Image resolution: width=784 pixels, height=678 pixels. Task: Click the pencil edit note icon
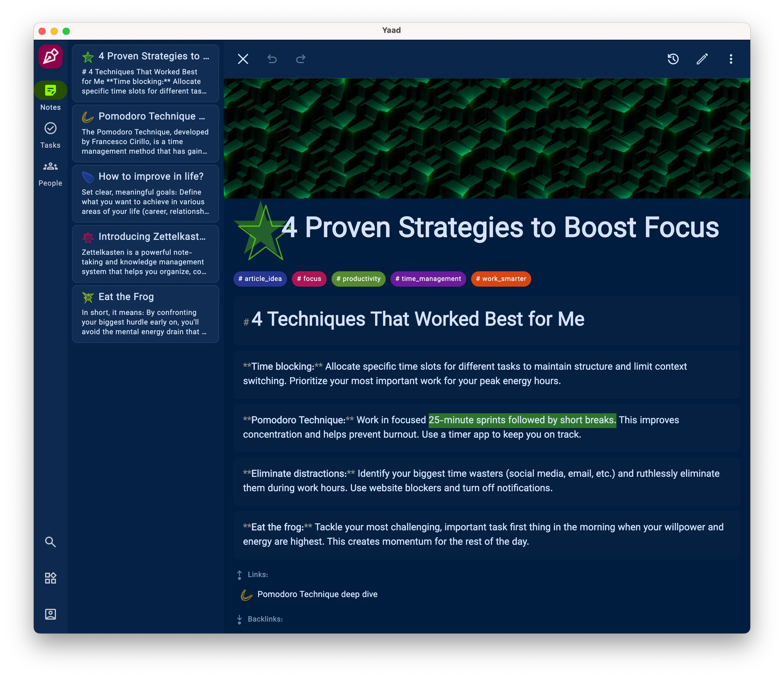(702, 59)
